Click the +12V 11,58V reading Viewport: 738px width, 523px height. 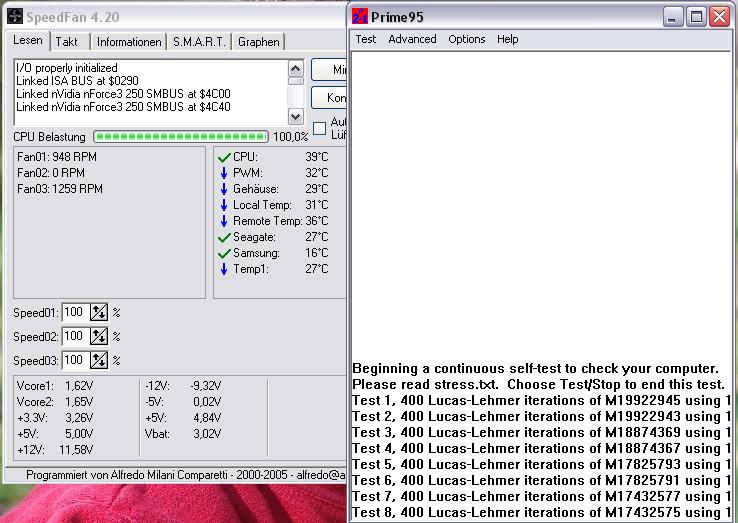[55, 450]
